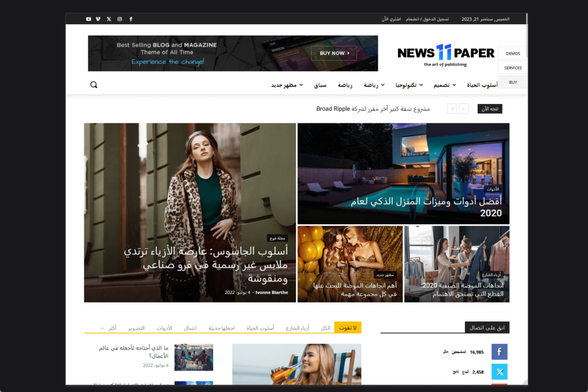Click the مجلة فوج category tag
Viewport: 588px width, 392px height.
[277, 238]
